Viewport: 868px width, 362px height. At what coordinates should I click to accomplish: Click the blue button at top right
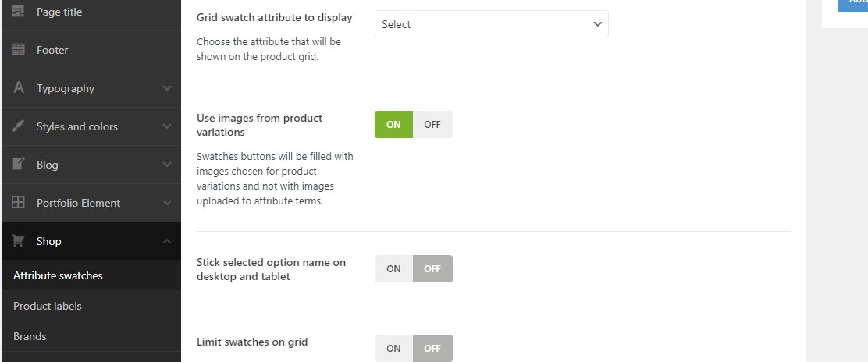(x=854, y=4)
